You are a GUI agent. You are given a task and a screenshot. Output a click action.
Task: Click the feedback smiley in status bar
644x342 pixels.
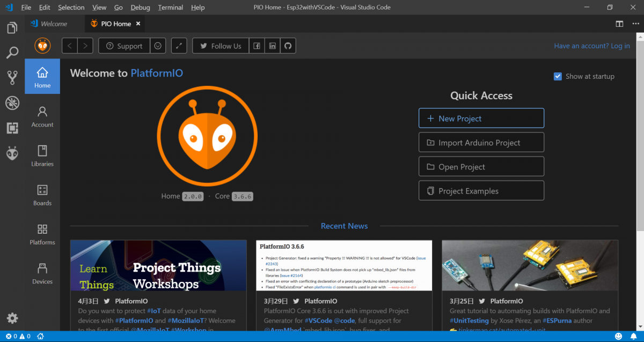619,336
